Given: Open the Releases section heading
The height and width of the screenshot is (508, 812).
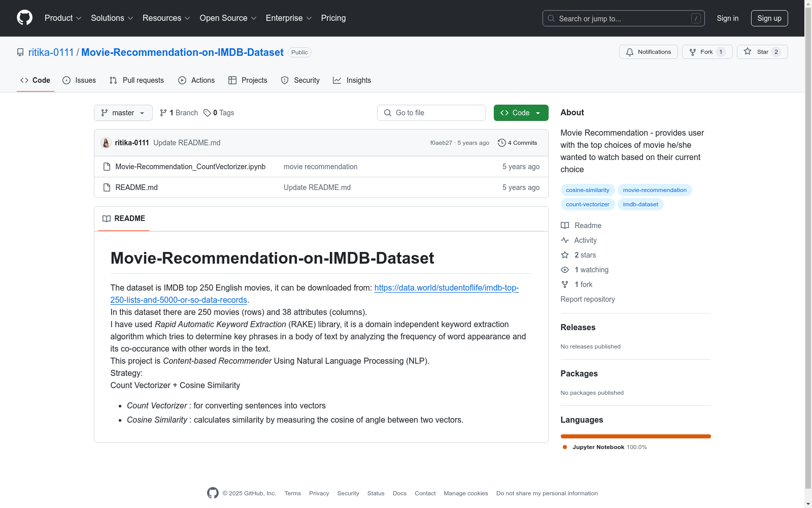Looking at the screenshot, I should coord(578,328).
